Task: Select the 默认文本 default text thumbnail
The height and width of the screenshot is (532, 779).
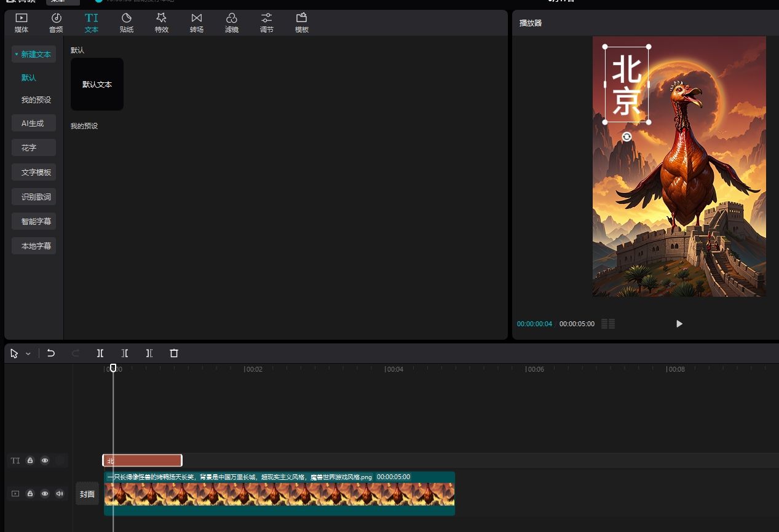Action: pyautogui.click(x=97, y=84)
